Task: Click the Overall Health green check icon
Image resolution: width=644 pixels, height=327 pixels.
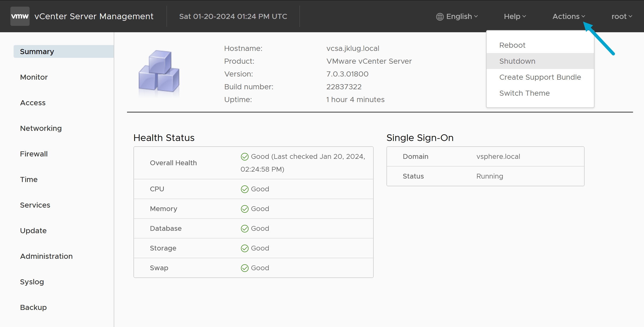Action: [x=245, y=156]
